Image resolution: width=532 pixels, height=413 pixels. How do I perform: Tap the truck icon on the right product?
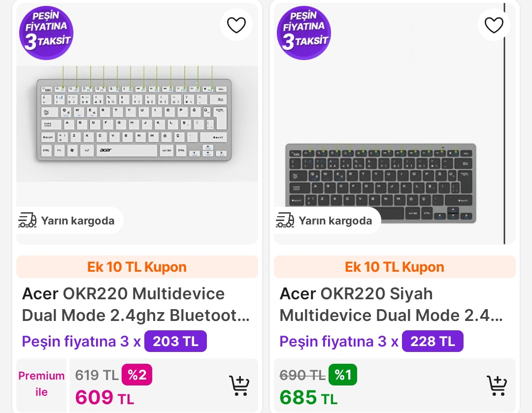[285, 220]
